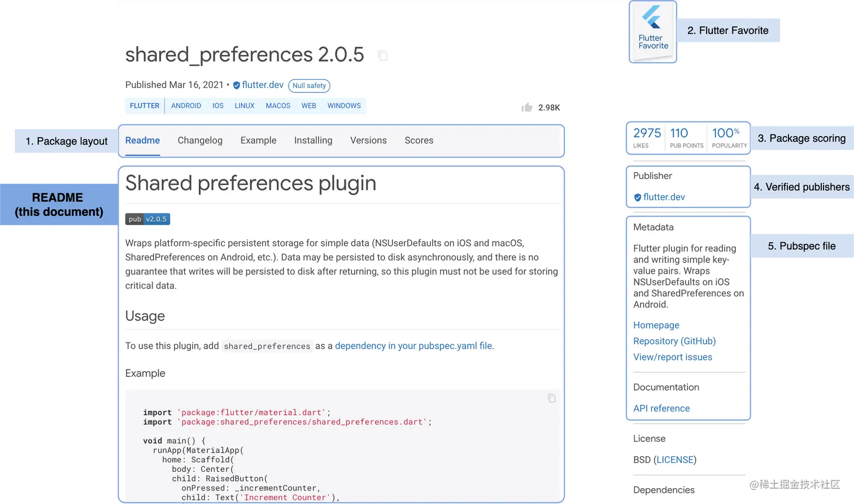Open the Homepage link
Screen dimensions: 854x504
point(656,325)
